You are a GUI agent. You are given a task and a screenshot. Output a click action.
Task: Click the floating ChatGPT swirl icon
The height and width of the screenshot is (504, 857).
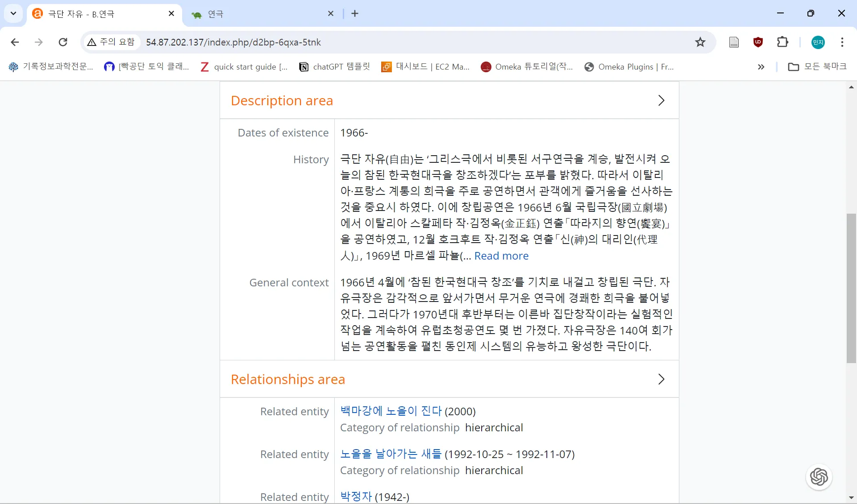pos(819,477)
